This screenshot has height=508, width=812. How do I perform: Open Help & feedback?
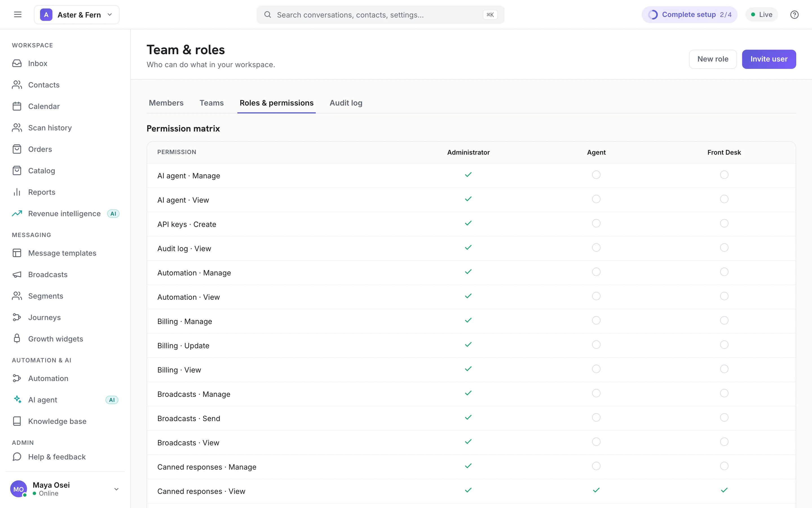[65, 457]
